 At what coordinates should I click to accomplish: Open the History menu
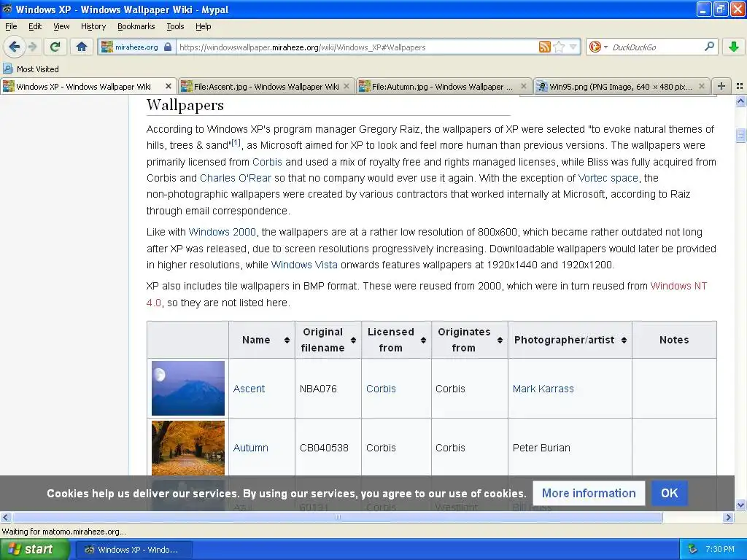pyautogui.click(x=93, y=26)
